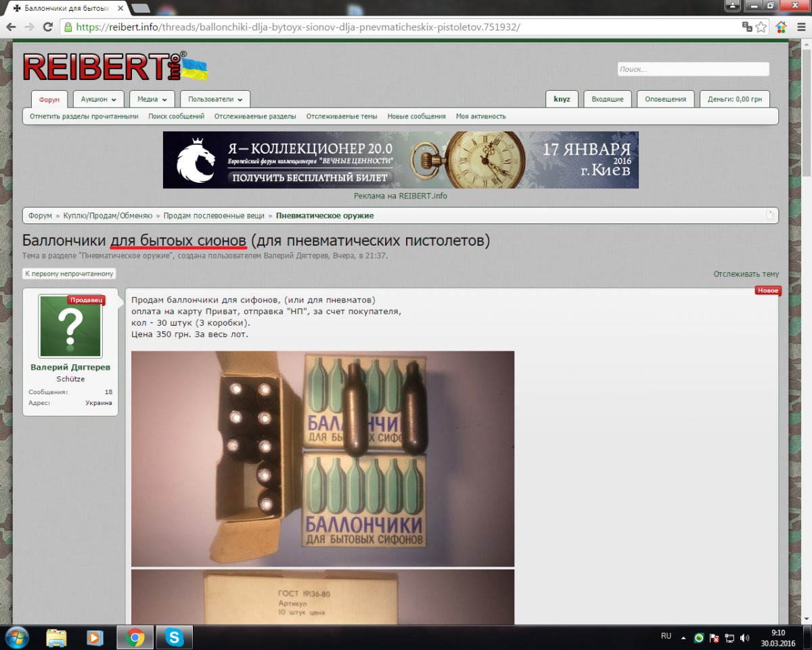This screenshot has width=812, height=650.
Task: Open Отслеживаемые разделы link
Action: [255, 116]
